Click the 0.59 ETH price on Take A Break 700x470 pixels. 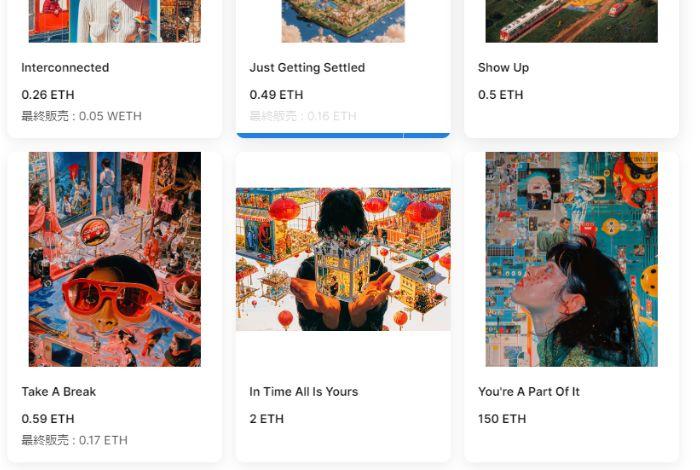[x=48, y=419]
